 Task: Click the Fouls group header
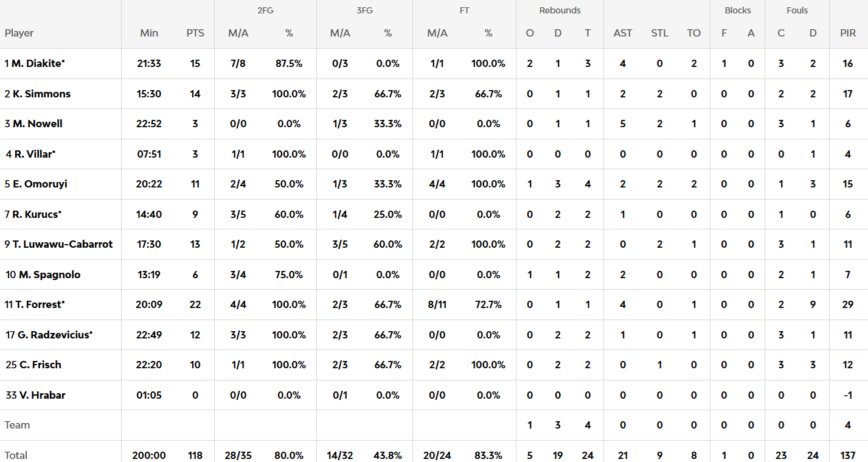(797, 10)
